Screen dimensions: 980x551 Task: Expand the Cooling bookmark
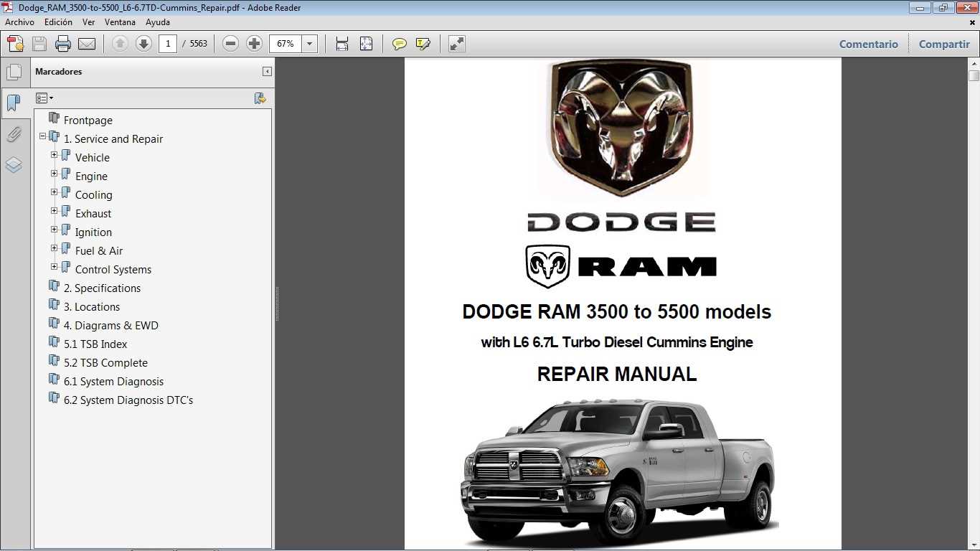point(55,192)
